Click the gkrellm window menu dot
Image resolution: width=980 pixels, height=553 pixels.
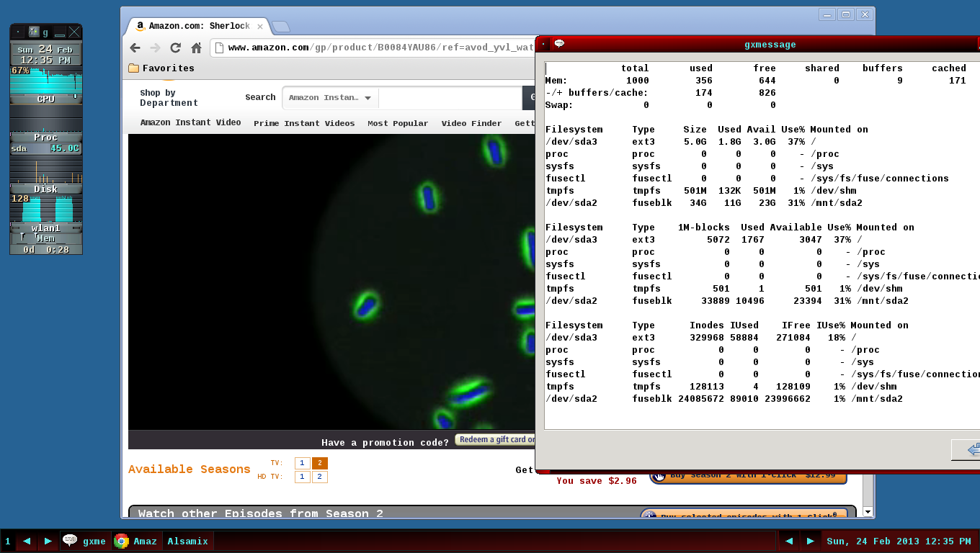coord(18,32)
